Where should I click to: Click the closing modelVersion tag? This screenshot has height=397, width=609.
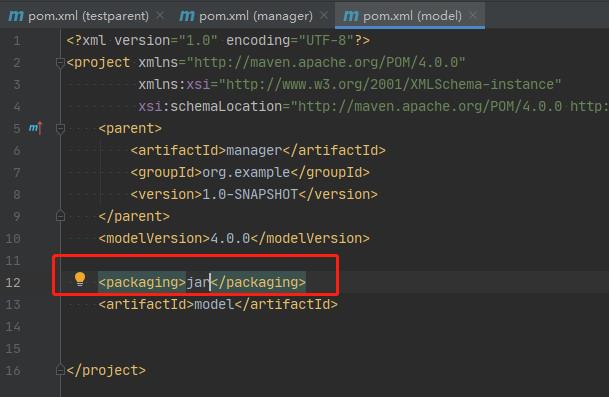[310, 238]
